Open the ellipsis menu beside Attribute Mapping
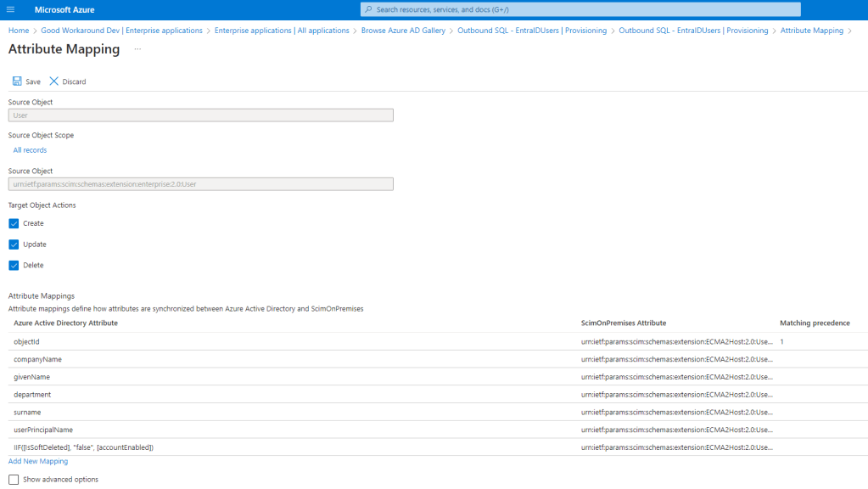Image resolution: width=868 pixels, height=489 pixels. pos(137,49)
